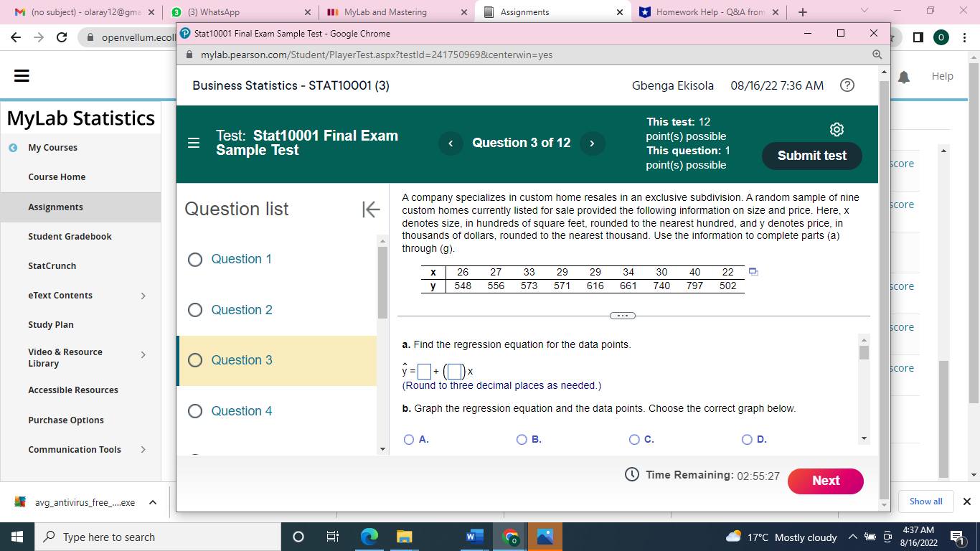Collapse the My Courses back arrow
The image size is (980, 551).
pos(12,148)
